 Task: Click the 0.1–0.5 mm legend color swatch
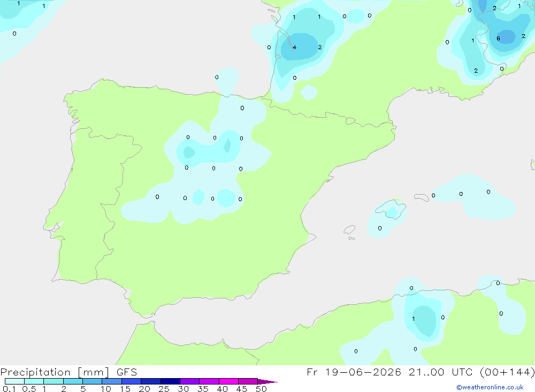(x=14, y=381)
